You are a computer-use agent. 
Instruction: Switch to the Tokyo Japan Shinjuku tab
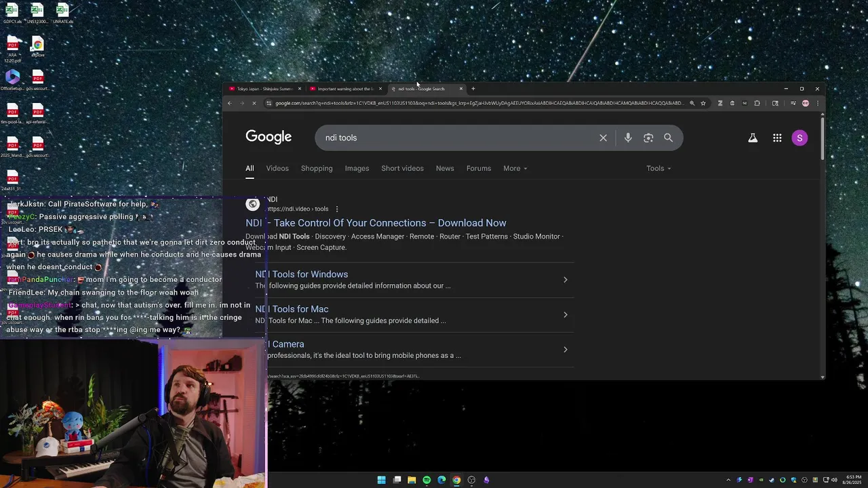(x=265, y=89)
